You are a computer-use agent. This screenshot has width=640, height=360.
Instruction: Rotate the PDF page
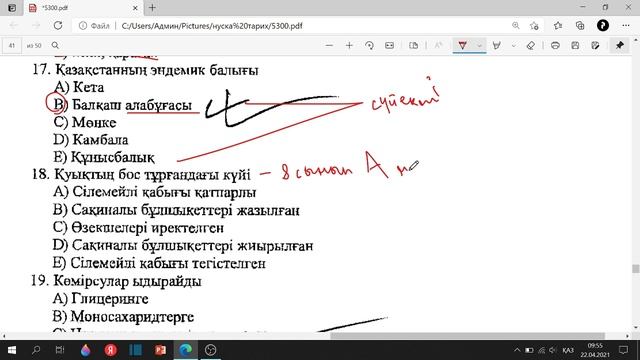point(369,45)
